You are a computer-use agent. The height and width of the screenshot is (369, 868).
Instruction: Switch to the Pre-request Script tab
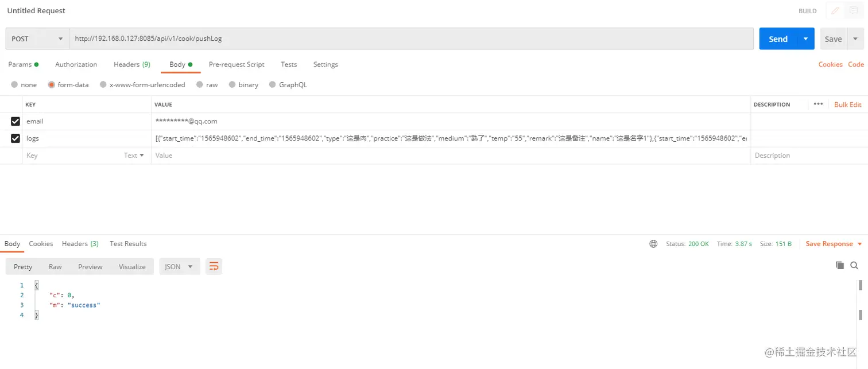coord(237,64)
